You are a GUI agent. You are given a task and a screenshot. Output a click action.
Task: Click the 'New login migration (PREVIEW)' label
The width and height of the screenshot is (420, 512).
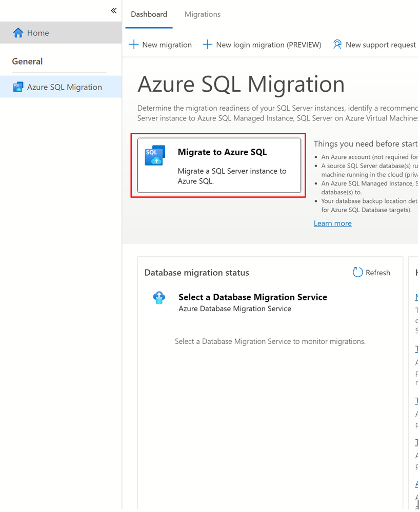pos(269,45)
